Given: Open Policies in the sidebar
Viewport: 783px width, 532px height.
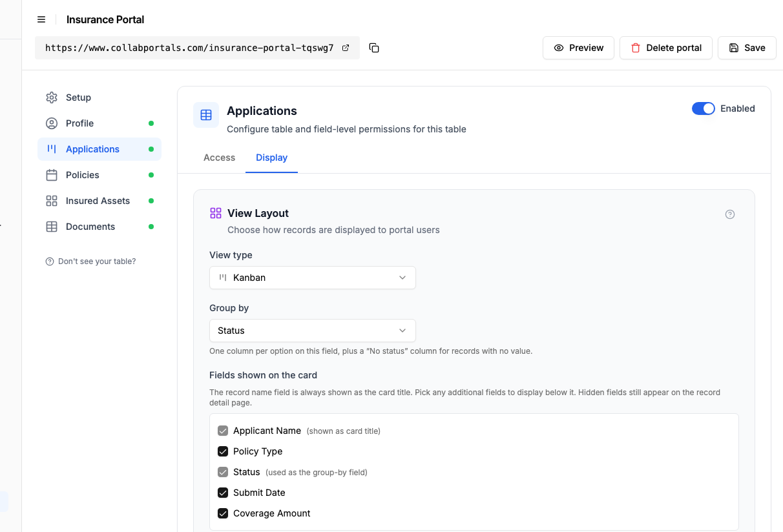Looking at the screenshot, I should point(99,175).
